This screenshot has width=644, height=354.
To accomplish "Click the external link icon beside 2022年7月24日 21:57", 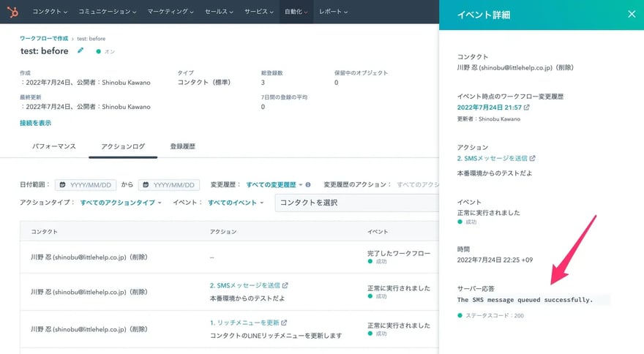I will click(x=527, y=108).
